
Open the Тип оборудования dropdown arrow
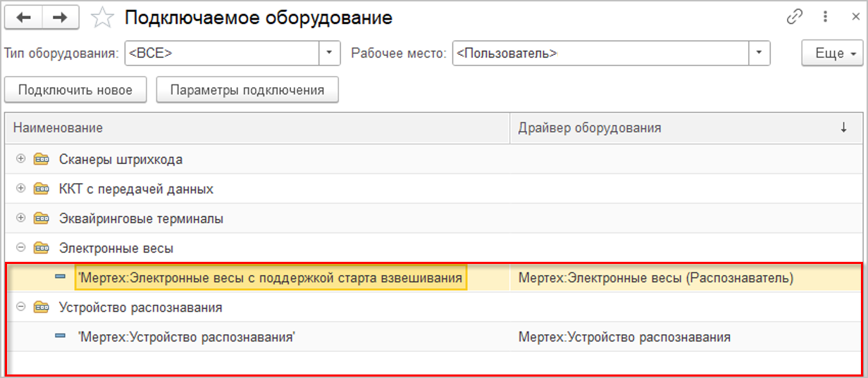click(x=330, y=53)
